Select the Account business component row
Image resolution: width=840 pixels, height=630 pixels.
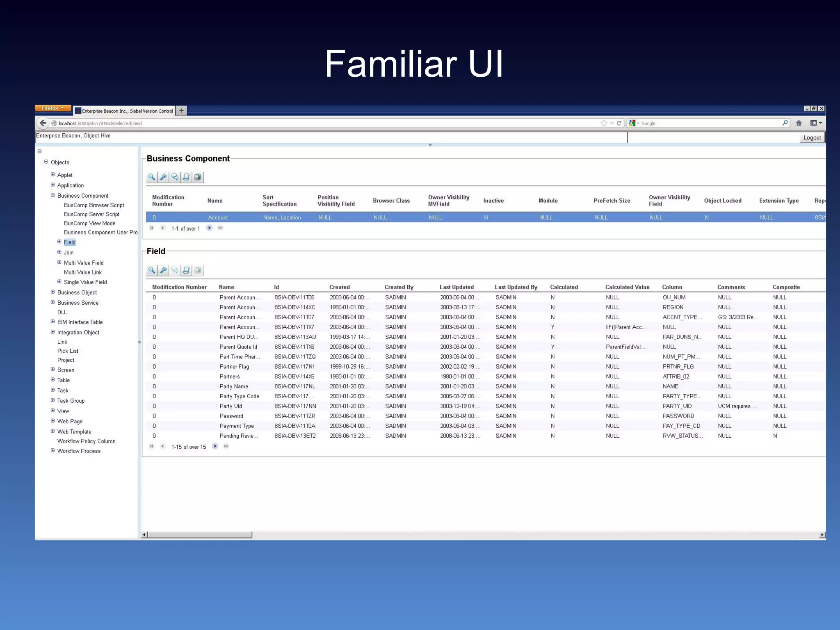pos(486,217)
